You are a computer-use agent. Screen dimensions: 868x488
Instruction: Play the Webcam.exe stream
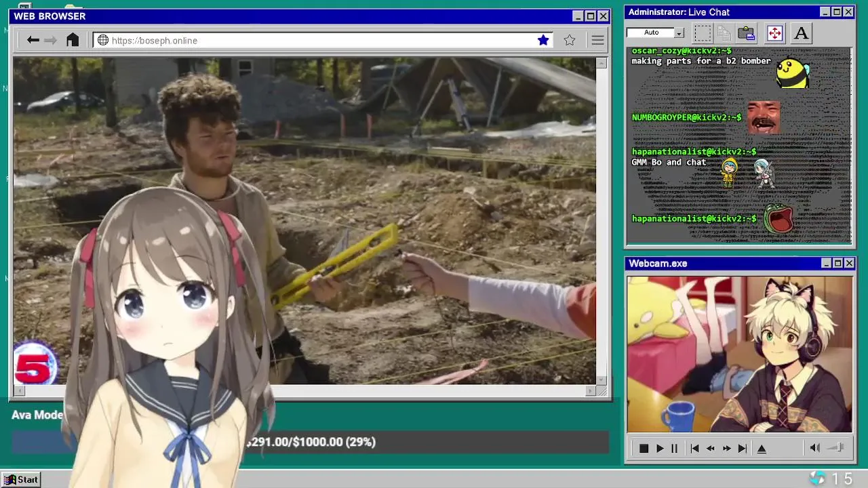click(x=659, y=449)
